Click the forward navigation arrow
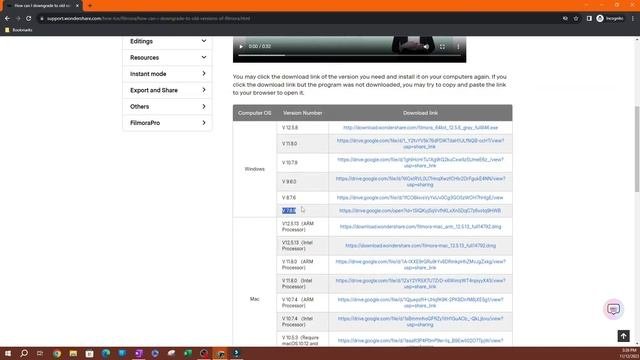 coord(18,18)
